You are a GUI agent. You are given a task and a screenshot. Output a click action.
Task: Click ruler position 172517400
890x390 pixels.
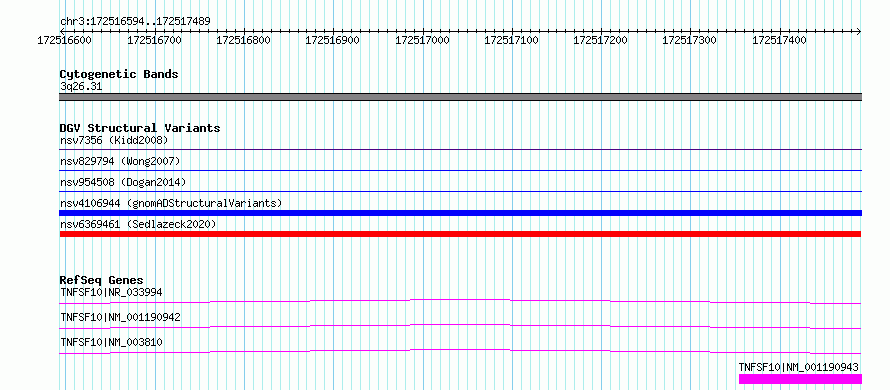click(779, 40)
